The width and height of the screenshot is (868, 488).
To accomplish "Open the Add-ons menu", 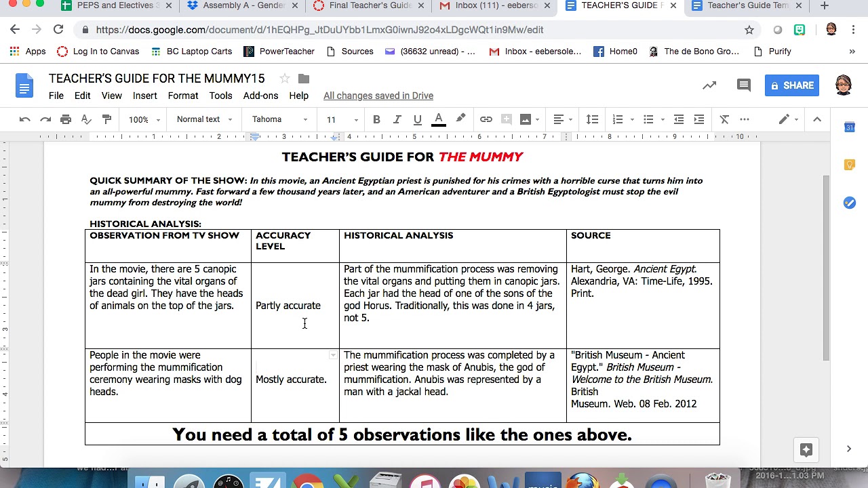I will [x=260, y=96].
